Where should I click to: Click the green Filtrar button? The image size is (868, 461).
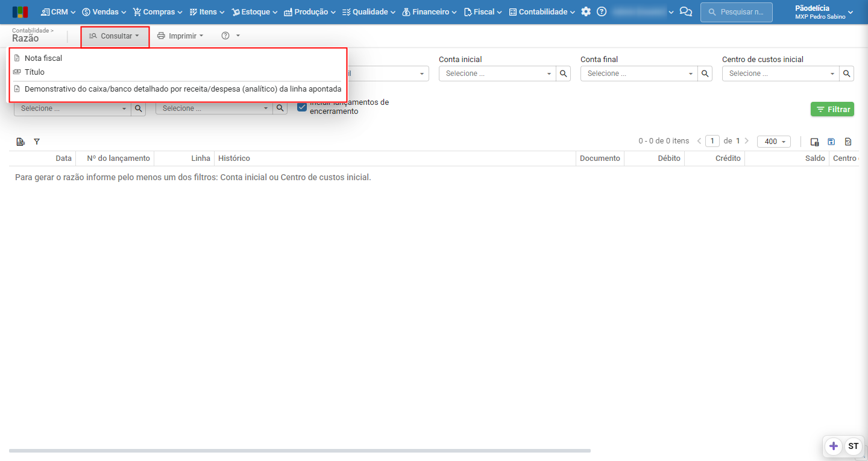[x=832, y=109]
